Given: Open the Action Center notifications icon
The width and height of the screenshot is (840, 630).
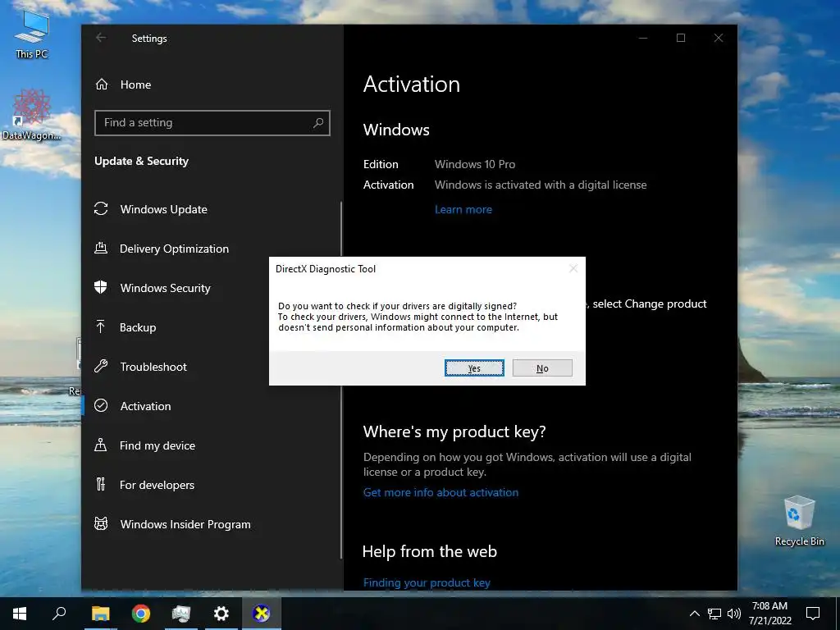Looking at the screenshot, I should 813,614.
